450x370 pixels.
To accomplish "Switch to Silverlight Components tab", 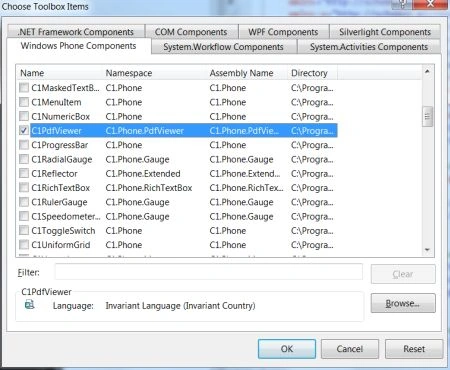I will 385,32.
